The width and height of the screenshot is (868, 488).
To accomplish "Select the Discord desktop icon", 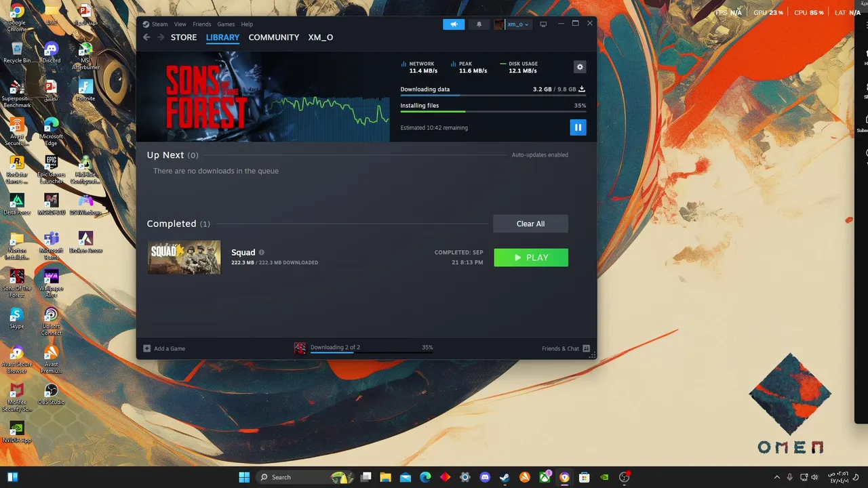I will pyautogui.click(x=51, y=53).
